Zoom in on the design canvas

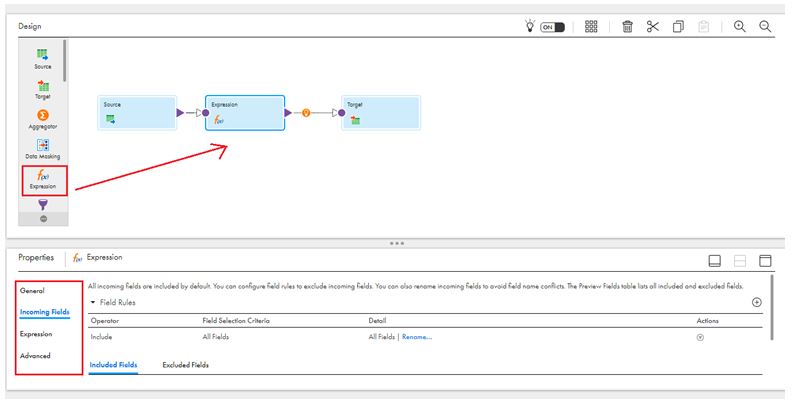point(740,26)
